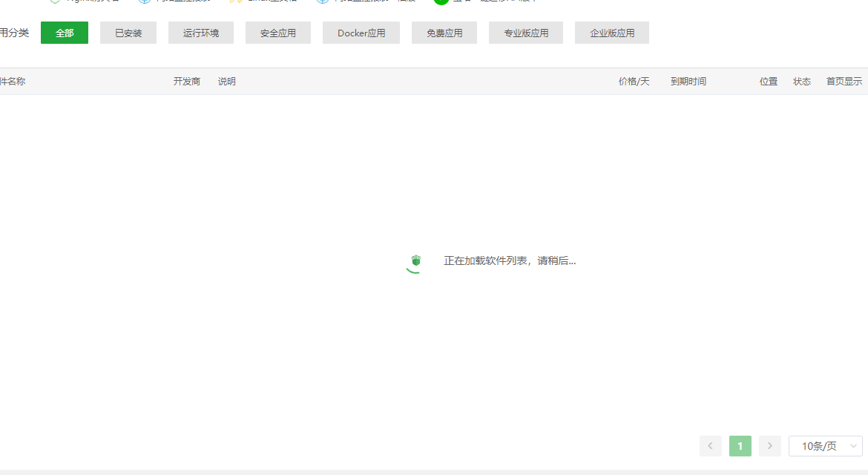
Task: Click the 正在加载软件列表 loading message
Action: tap(510, 261)
